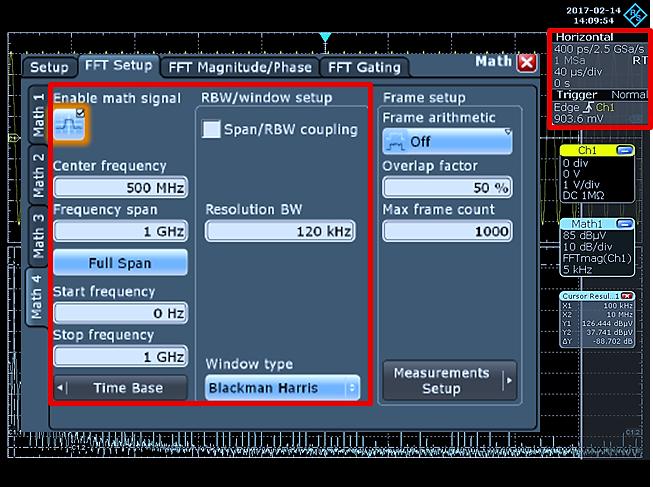Image resolution: width=653 pixels, height=487 pixels.
Task: Click the 1 MSa record length value
Action: [570, 60]
